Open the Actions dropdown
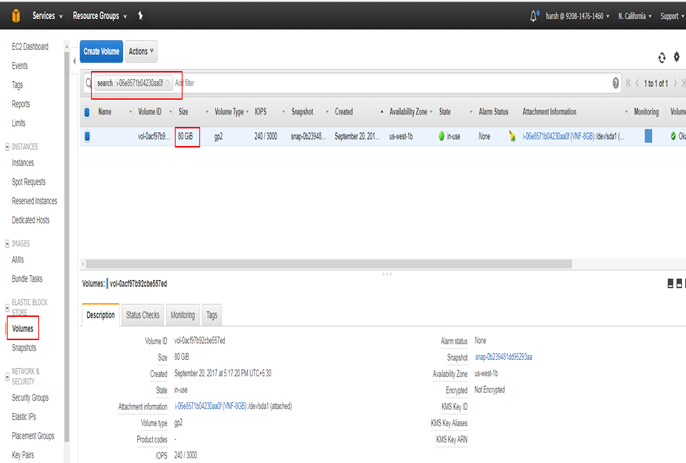 141,51
